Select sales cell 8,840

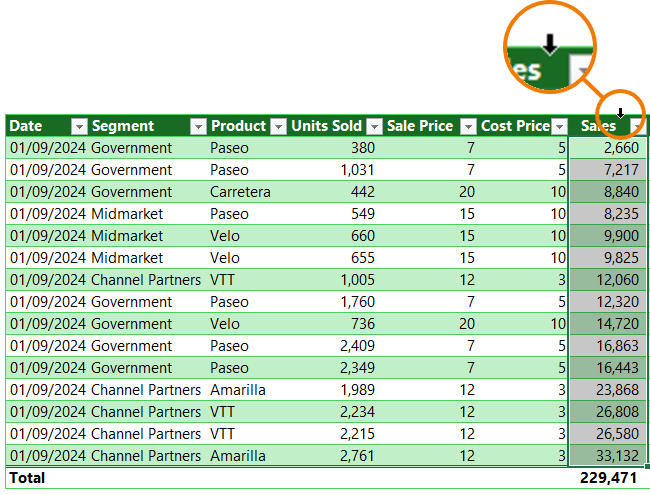(x=608, y=192)
